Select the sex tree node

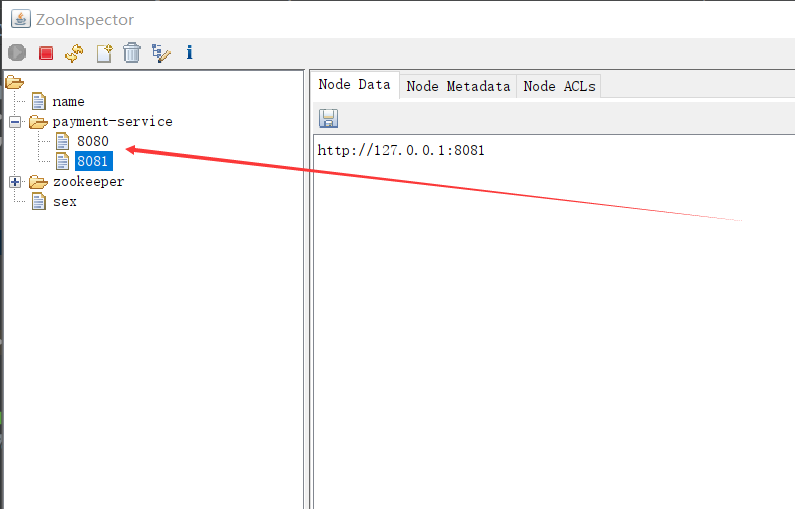click(65, 202)
